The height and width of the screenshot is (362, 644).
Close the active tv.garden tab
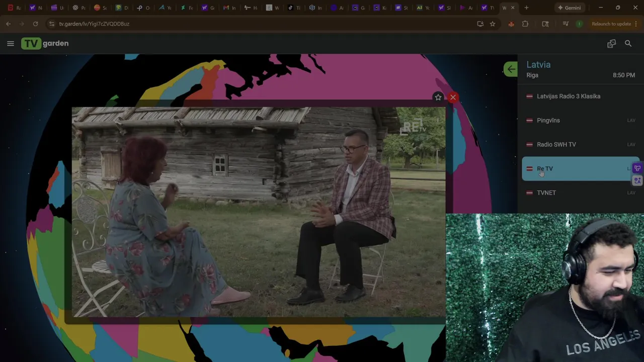point(513,8)
